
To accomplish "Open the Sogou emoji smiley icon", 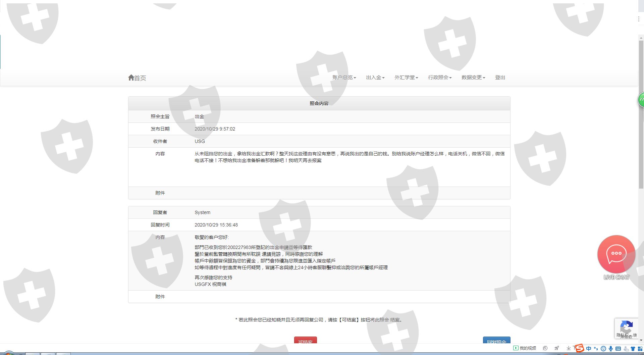I will coord(603,349).
